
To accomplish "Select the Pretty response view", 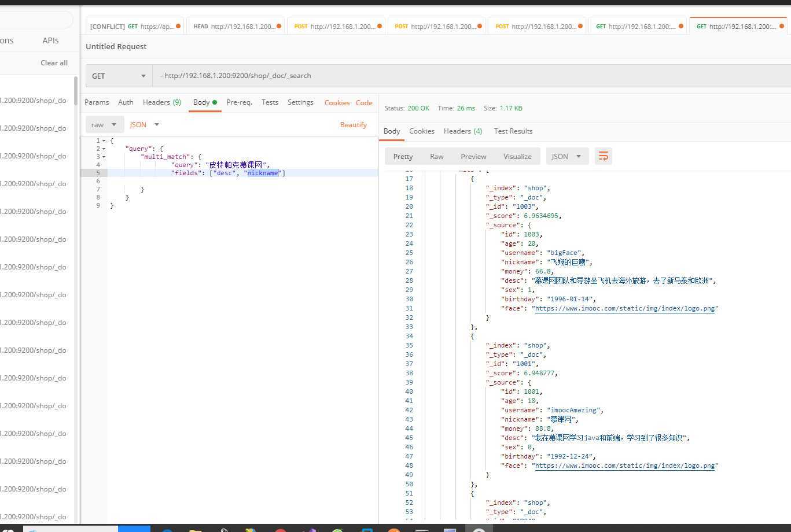I will [403, 156].
